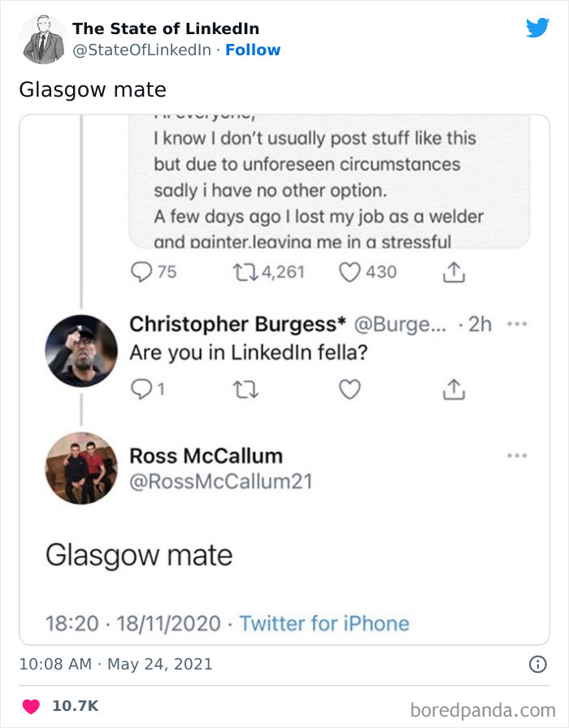Screen dimensions: 569x728
Task: Click the retweet icon on Burgess's reply
Action: pyautogui.click(x=245, y=389)
